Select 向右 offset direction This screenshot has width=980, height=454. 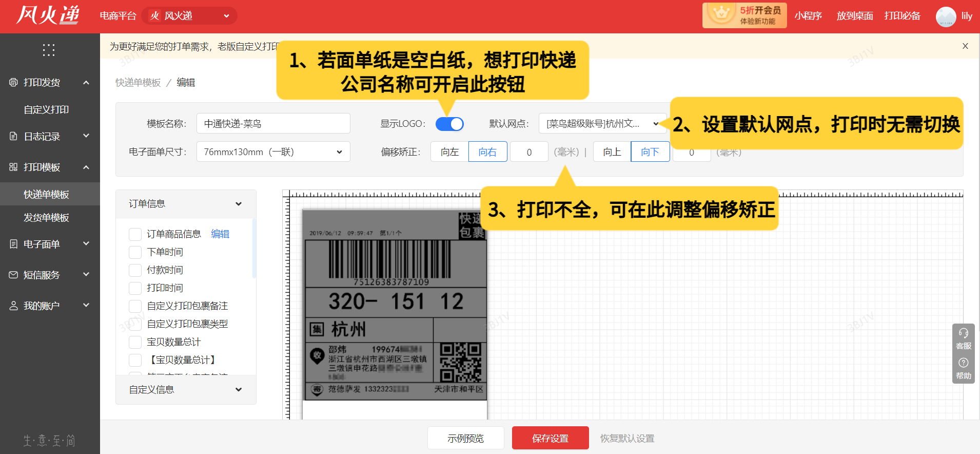[x=488, y=152]
